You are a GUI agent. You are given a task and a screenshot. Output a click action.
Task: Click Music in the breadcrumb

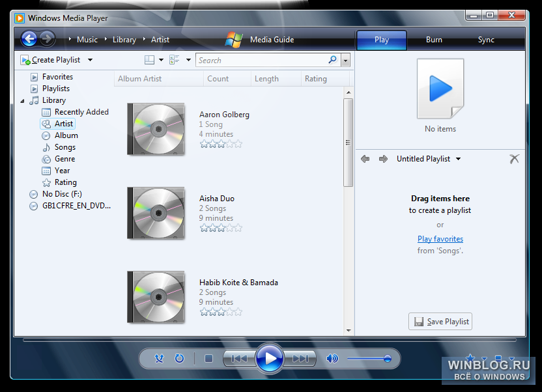coord(87,40)
